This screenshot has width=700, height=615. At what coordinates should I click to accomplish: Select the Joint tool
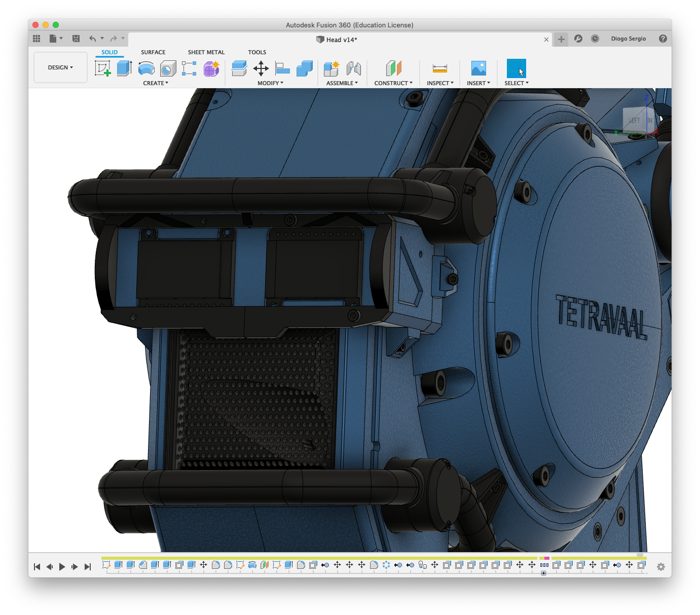tap(354, 68)
